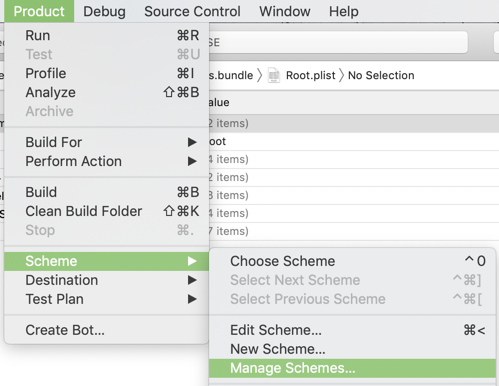The image size is (499, 386).
Task: Click Build menu item
Action: tap(107, 192)
